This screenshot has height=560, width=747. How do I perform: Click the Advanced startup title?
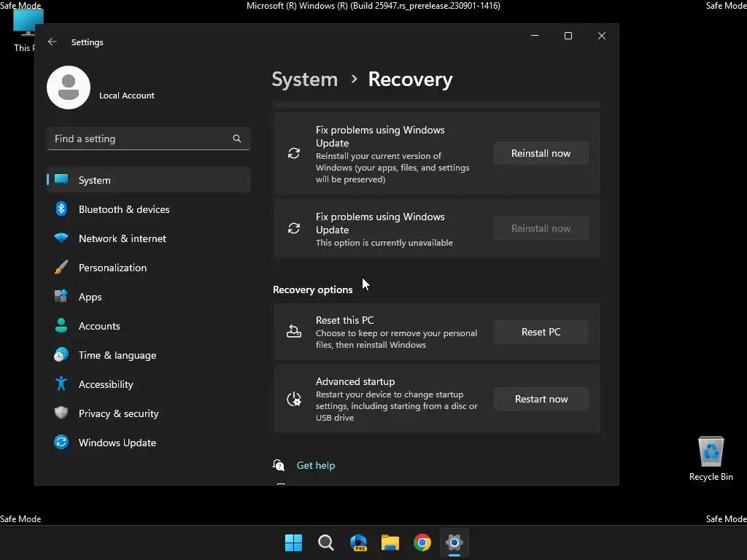355,381
